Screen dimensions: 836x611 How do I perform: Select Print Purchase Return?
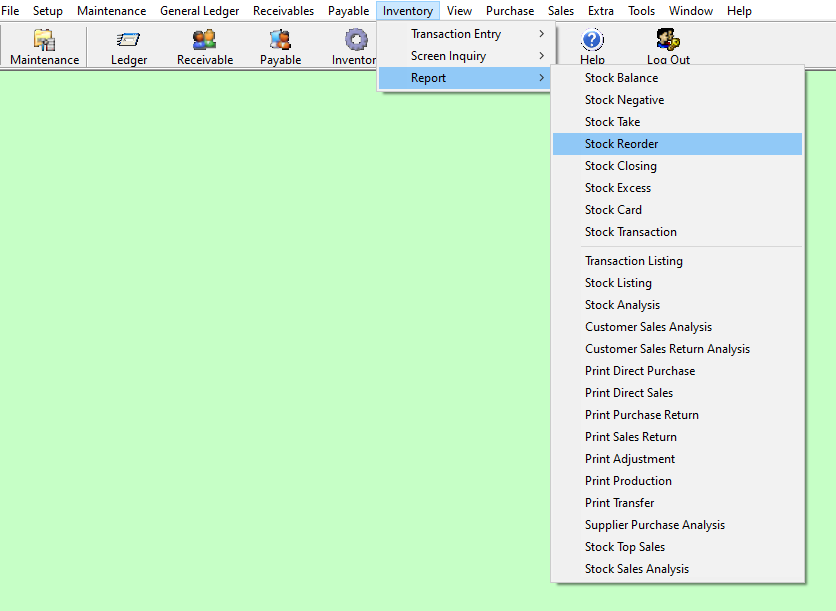click(x=677, y=415)
